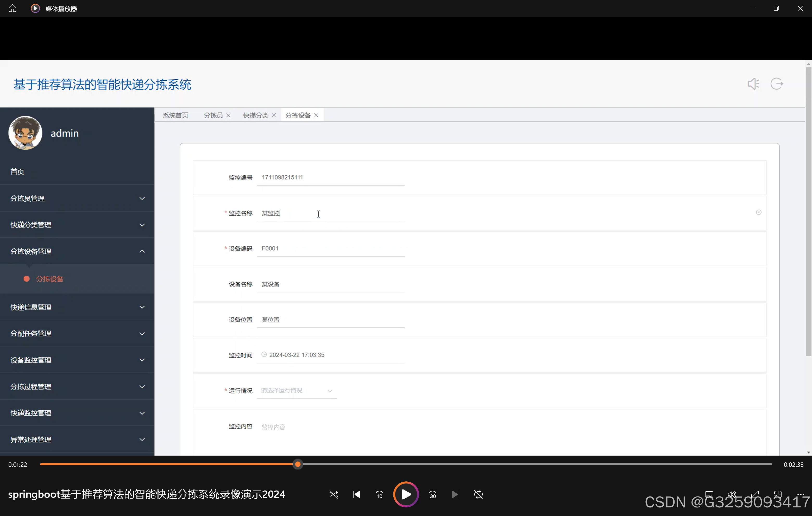
Task: Expand 异常处理管理 menu
Action: (x=77, y=440)
